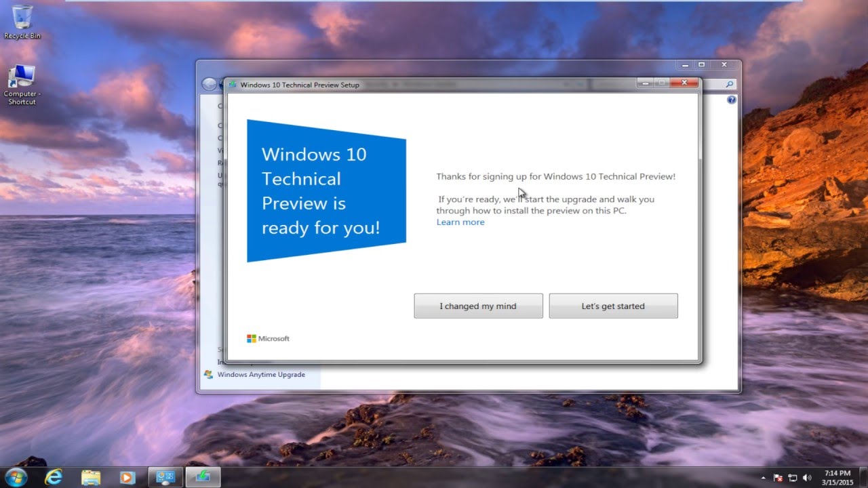
Task: Click the search magnifier icon in Control Panel window
Action: click(730, 84)
